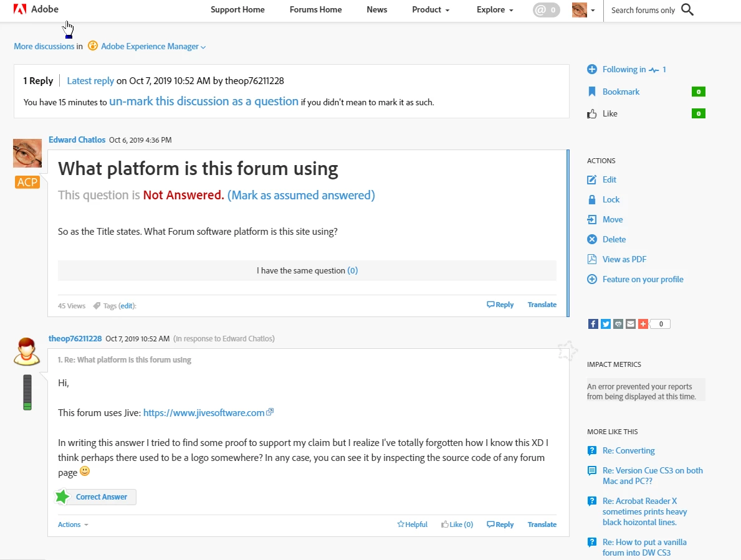Click the Following plus icon

[x=591, y=69]
